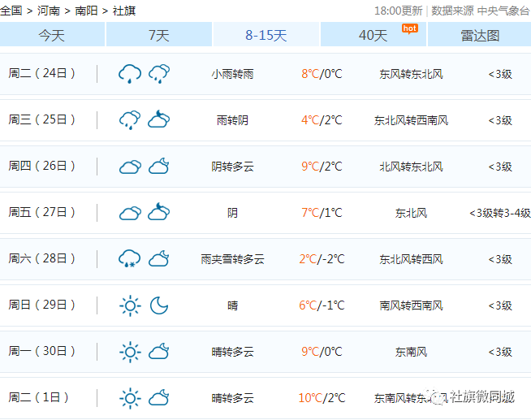The width and height of the screenshot is (531, 420).
Task: Select the 周日（29日） date label
Action: pyautogui.click(x=41, y=305)
